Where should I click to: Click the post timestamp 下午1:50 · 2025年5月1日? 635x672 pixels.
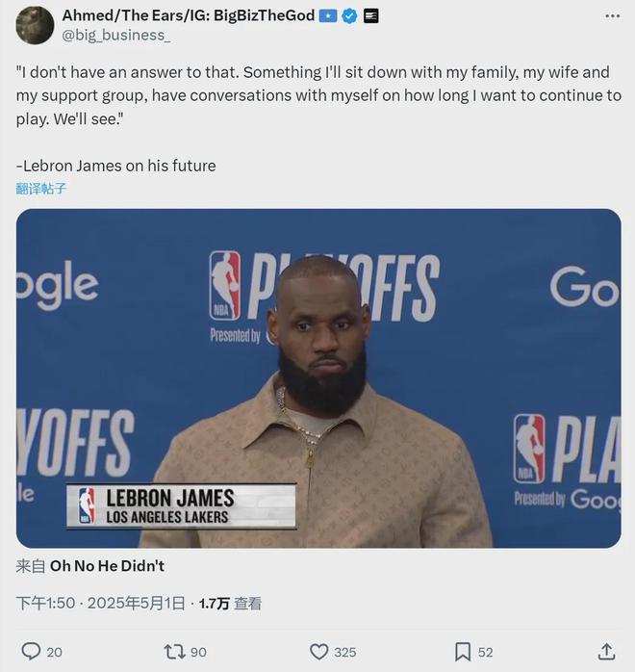pyautogui.click(x=100, y=604)
